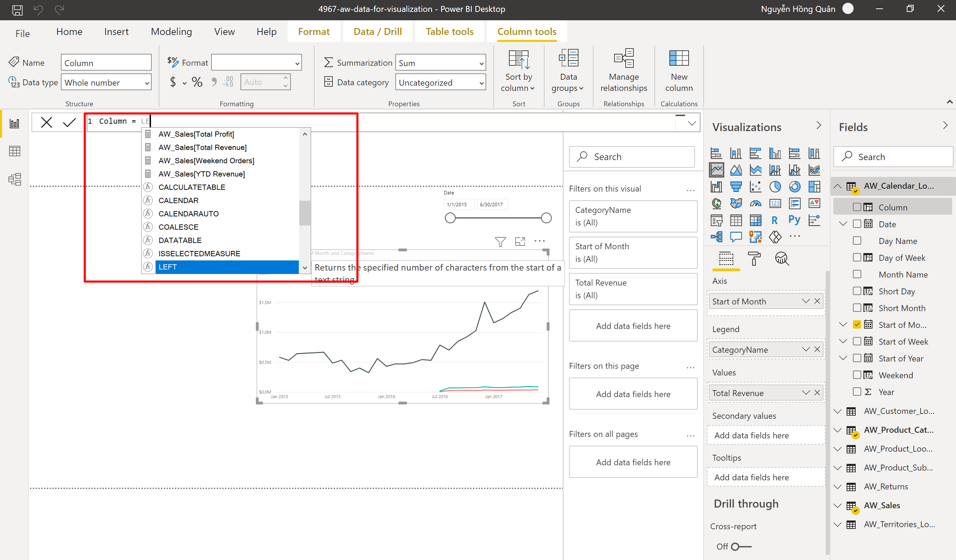
Task: Switch to Report view in left sidebar
Action: (14, 123)
